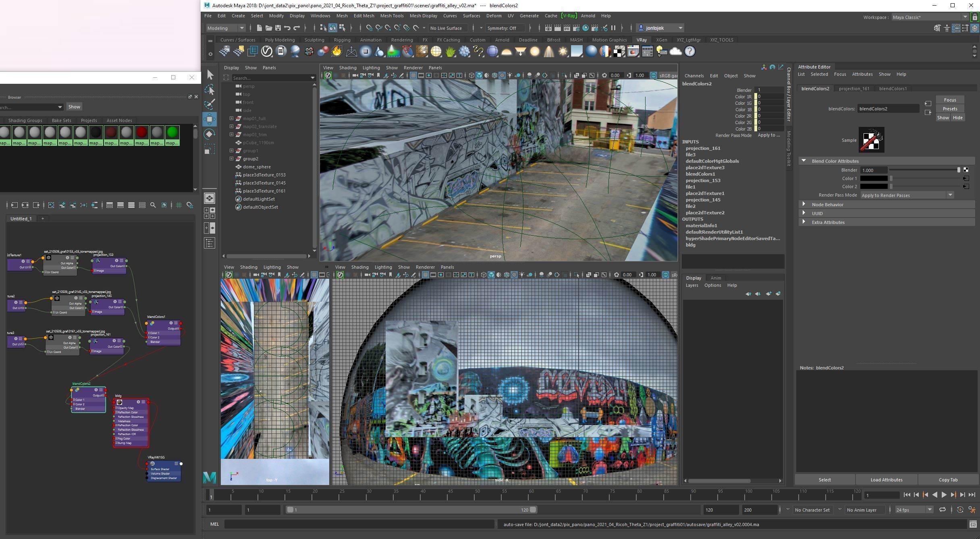The image size is (980, 539).
Task: Click the Focus button in Attribute Editor
Action: (950, 100)
